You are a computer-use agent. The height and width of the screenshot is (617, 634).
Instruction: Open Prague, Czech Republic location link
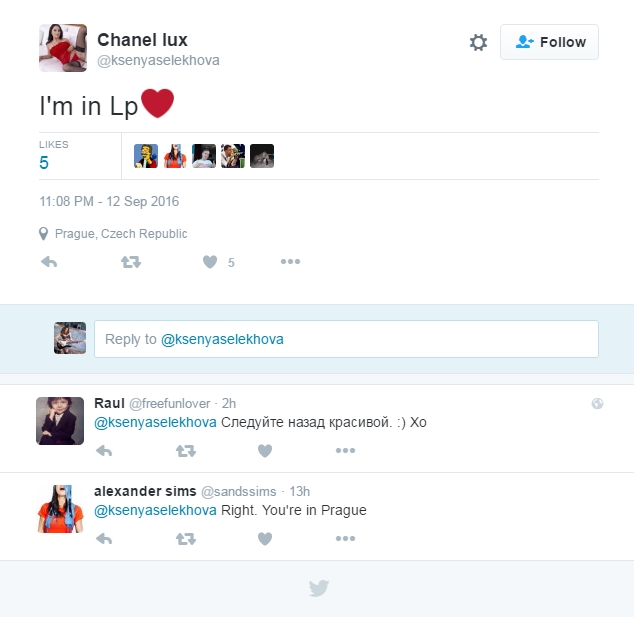121,234
